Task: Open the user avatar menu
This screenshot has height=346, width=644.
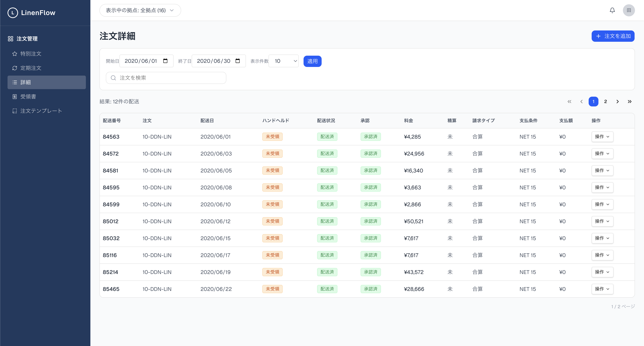Action: point(629,10)
